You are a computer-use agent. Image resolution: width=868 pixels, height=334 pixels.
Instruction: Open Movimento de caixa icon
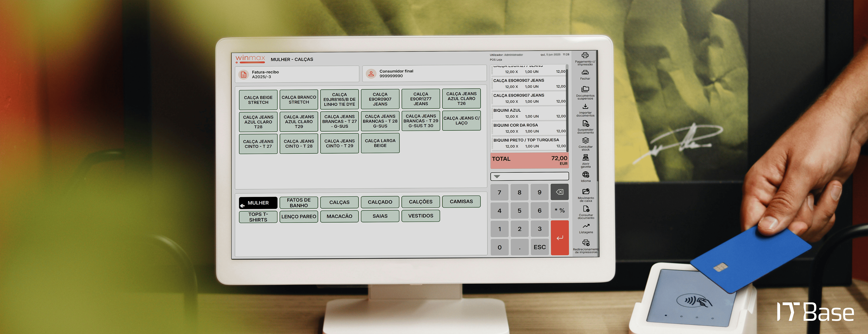(586, 191)
